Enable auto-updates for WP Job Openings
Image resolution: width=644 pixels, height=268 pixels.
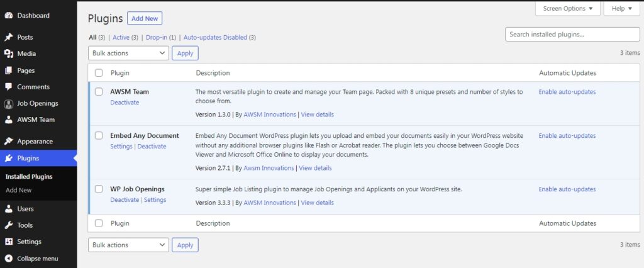[567, 189]
